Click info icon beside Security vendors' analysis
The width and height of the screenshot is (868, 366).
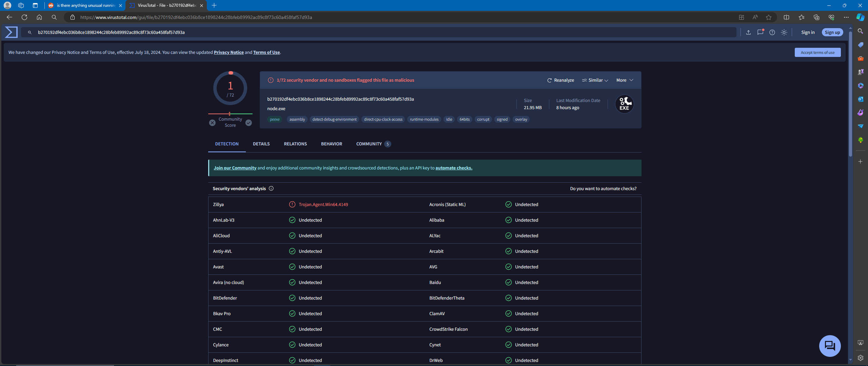(271, 188)
